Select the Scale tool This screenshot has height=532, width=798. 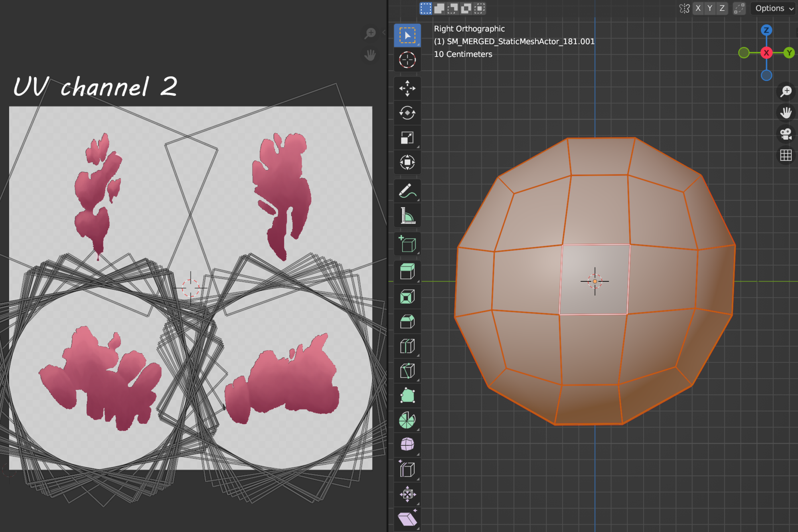[x=407, y=137]
